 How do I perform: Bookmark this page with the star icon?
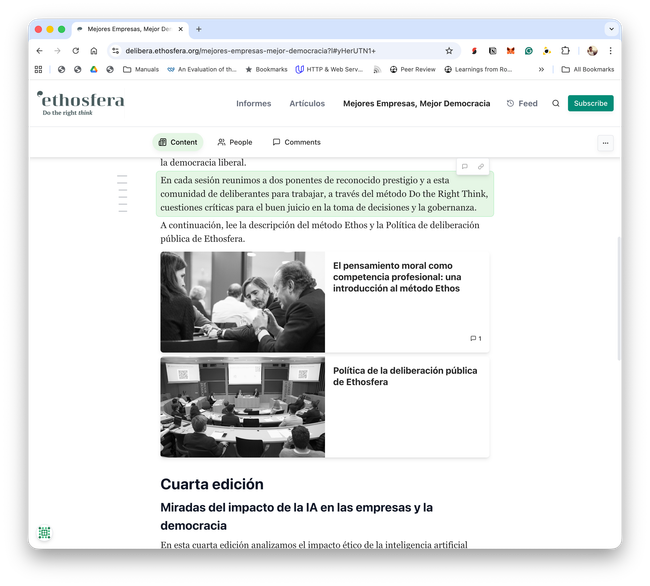coord(449,50)
